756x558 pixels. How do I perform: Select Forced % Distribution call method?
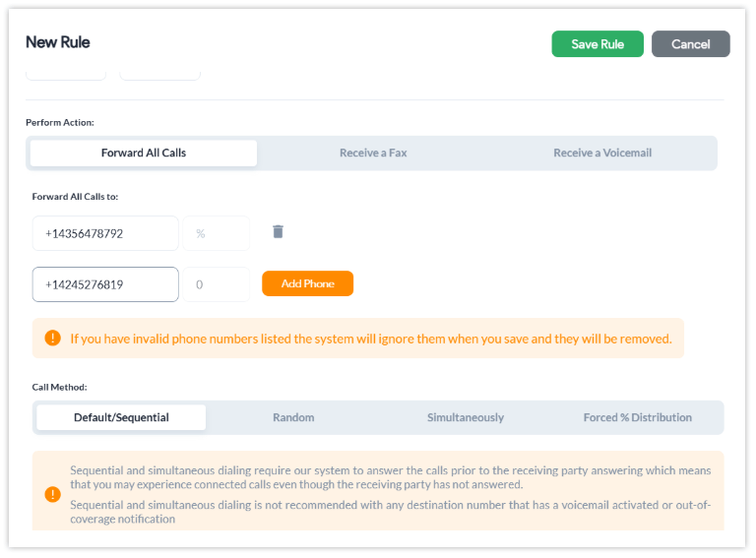point(637,417)
